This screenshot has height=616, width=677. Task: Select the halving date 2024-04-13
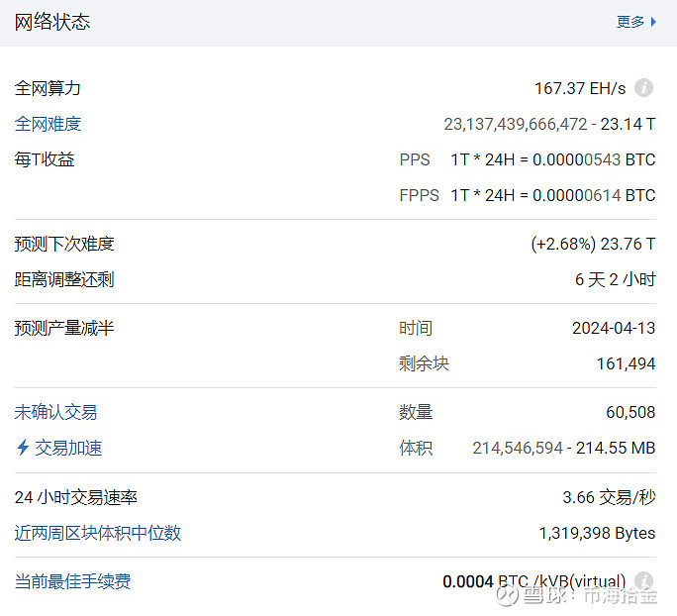614,329
